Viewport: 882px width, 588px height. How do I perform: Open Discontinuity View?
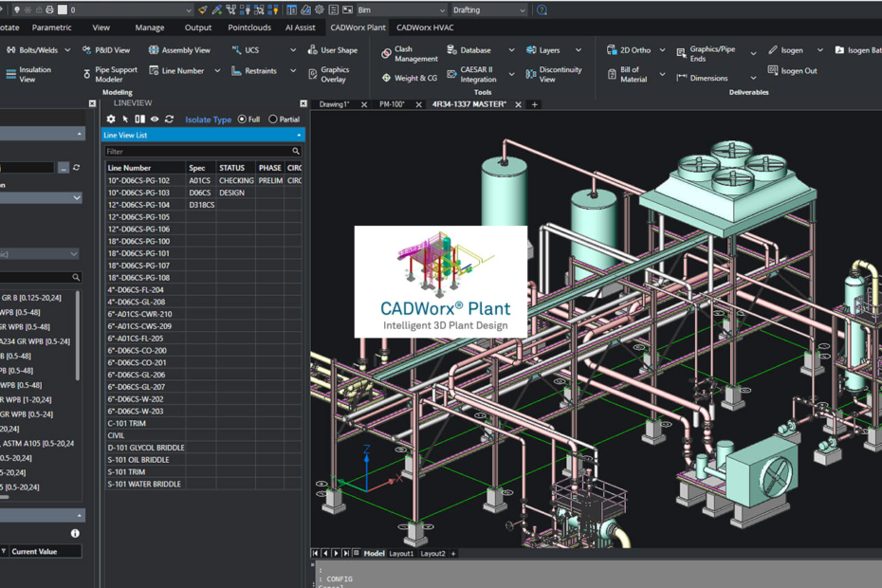pyautogui.click(x=554, y=74)
